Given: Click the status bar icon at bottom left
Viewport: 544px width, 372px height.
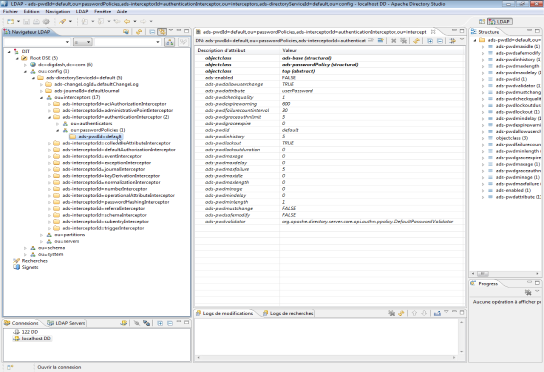Looking at the screenshot, I should (10, 367).
